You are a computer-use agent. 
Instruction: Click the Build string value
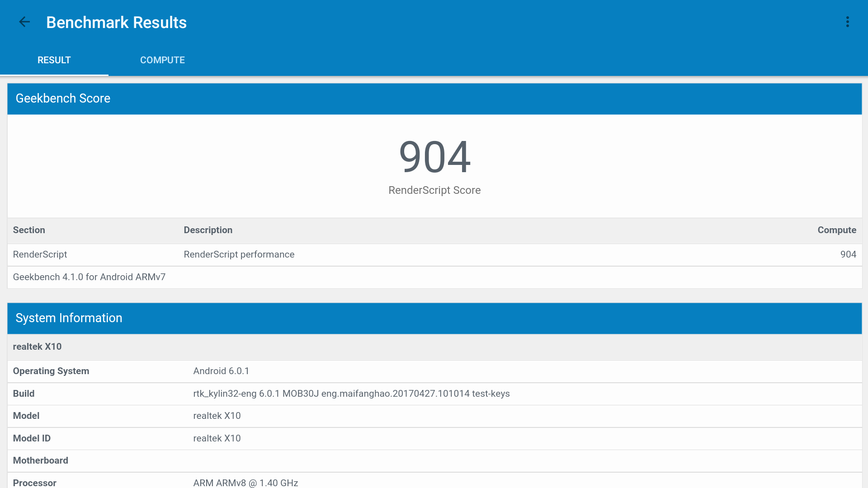tap(351, 394)
